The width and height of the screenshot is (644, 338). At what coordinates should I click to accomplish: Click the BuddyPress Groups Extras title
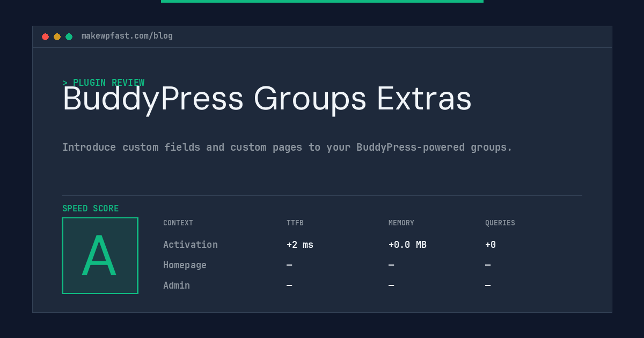(267, 99)
